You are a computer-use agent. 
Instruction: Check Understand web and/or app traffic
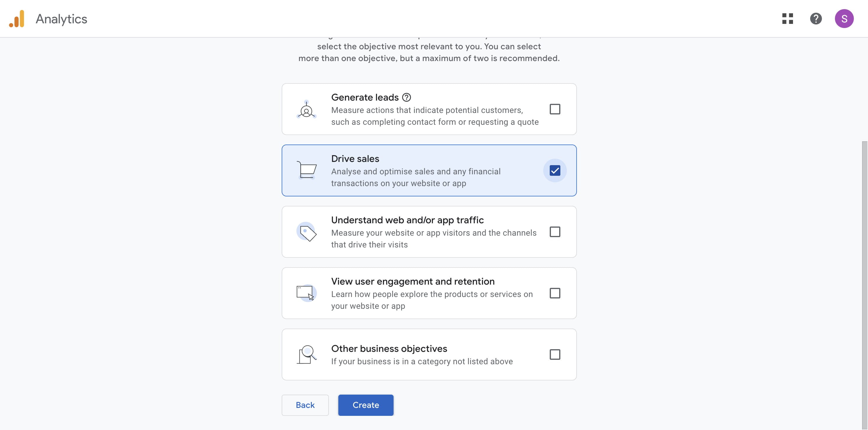tap(555, 232)
